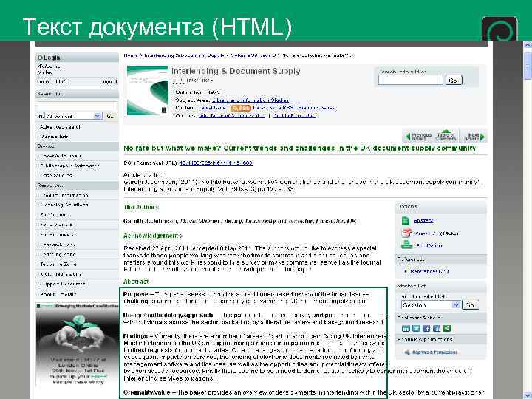Share article via Facebook icon
This screenshot has width=532, height=399.
tap(426, 328)
